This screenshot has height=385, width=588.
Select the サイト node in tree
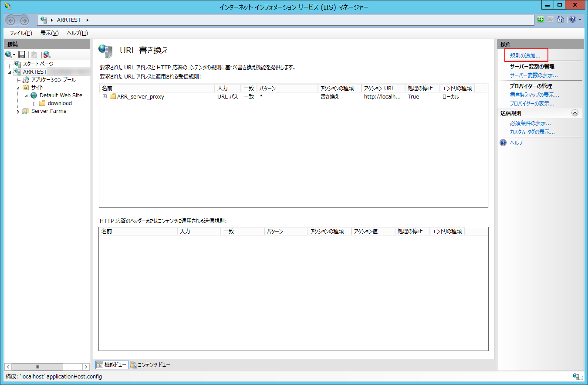37,88
